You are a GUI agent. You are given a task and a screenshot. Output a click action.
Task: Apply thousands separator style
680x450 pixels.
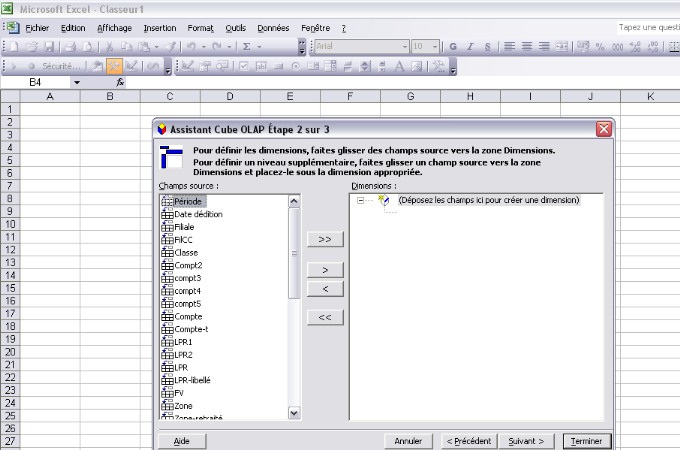click(x=618, y=46)
